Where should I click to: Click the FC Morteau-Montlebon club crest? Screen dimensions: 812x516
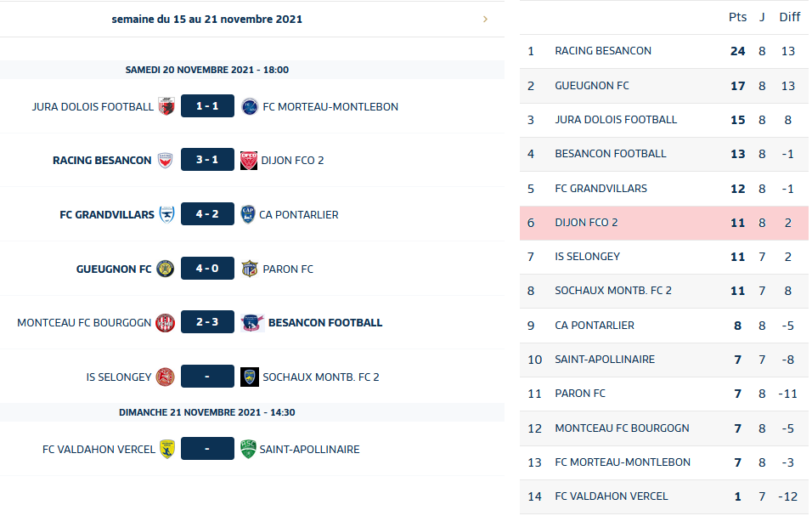pos(249,106)
